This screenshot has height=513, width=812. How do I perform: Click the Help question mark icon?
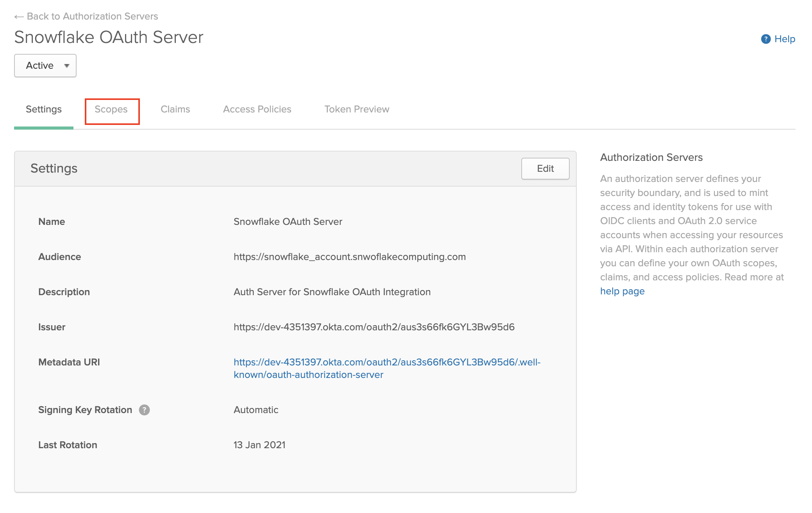765,39
